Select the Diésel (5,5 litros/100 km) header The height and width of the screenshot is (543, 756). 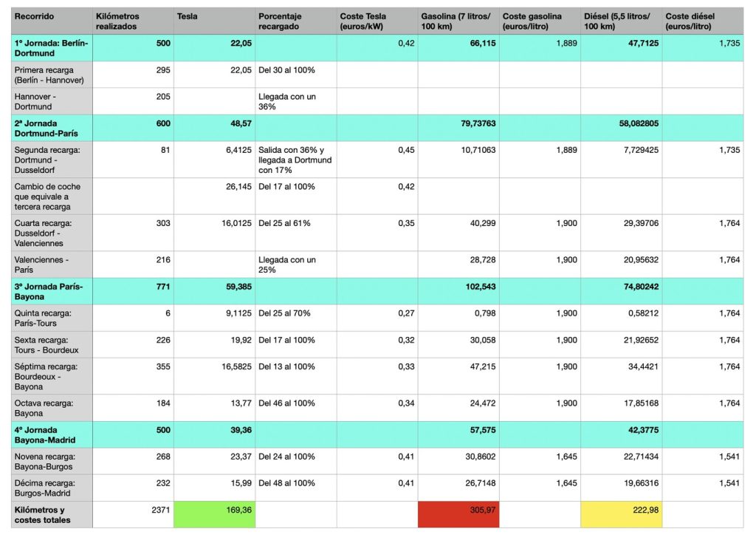point(621,21)
